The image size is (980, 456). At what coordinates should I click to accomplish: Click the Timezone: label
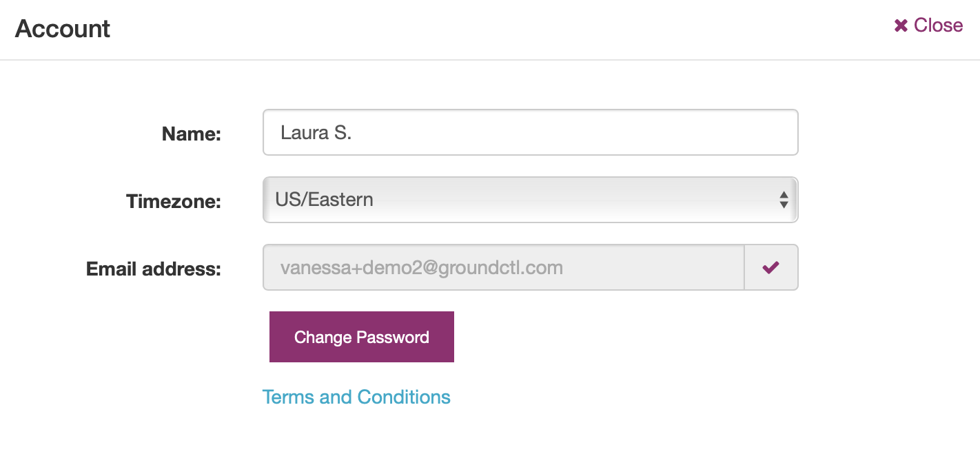point(174,201)
